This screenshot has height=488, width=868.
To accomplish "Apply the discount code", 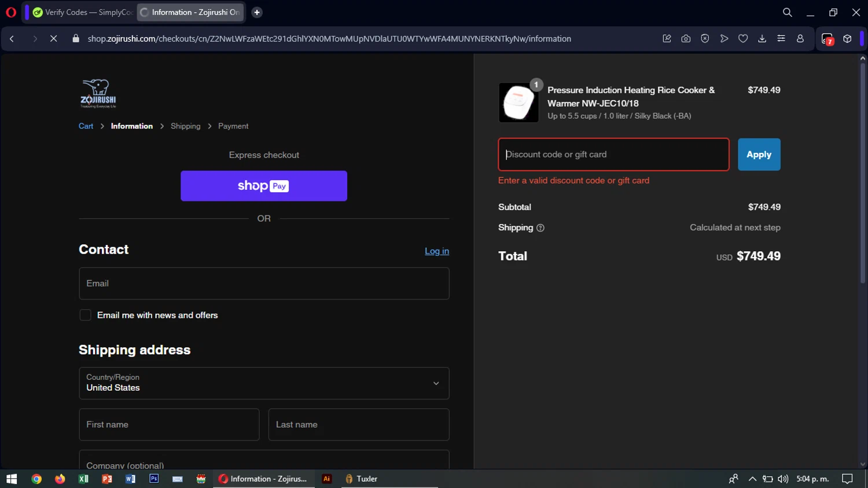I will click(759, 155).
